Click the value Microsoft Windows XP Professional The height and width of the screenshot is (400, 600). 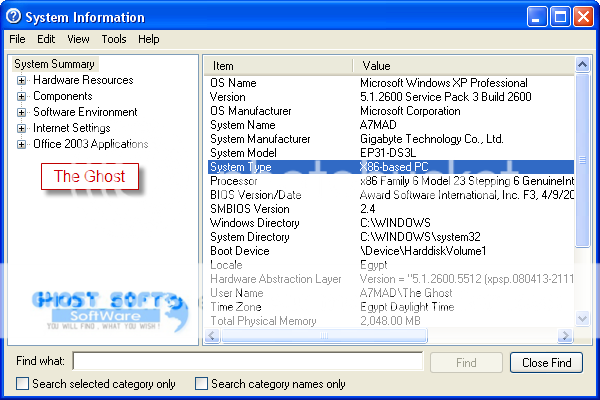tap(444, 83)
